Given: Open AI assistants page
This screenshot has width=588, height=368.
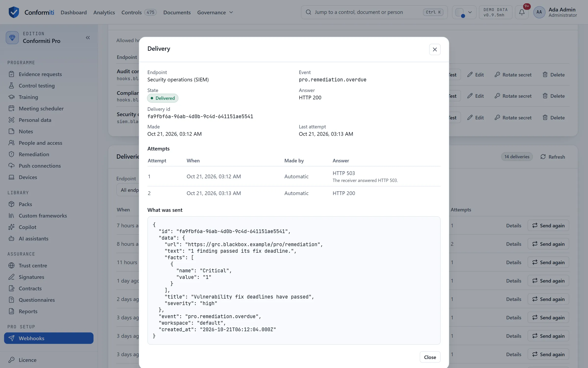Looking at the screenshot, I should coord(49,238).
